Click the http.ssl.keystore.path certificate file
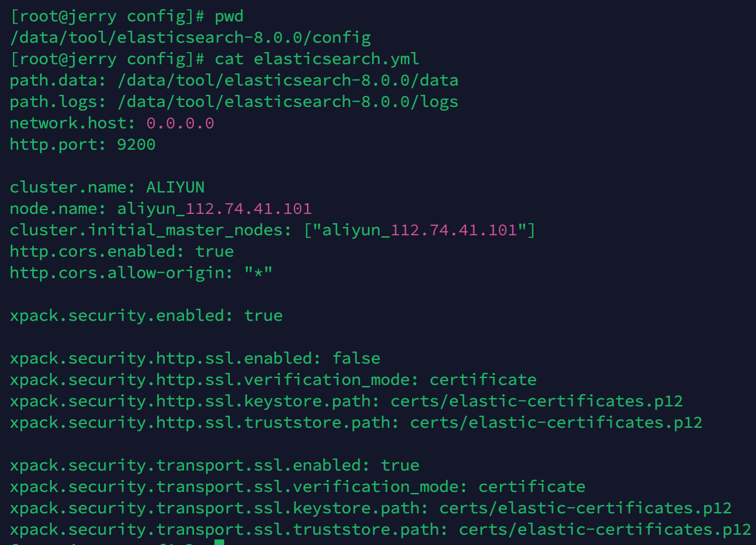This screenshot has height=545, width=756. [537, 401]
